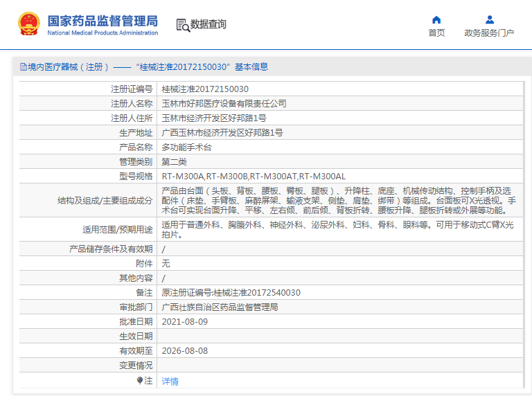Click 国家药品监督管理局 title
Viewport: 532px width, 396px height.
(x=103, y=21)
